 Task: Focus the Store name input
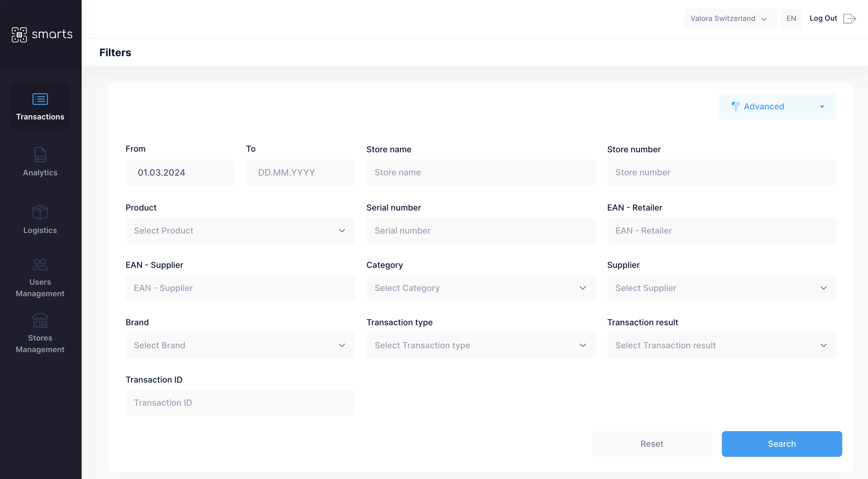481,172
